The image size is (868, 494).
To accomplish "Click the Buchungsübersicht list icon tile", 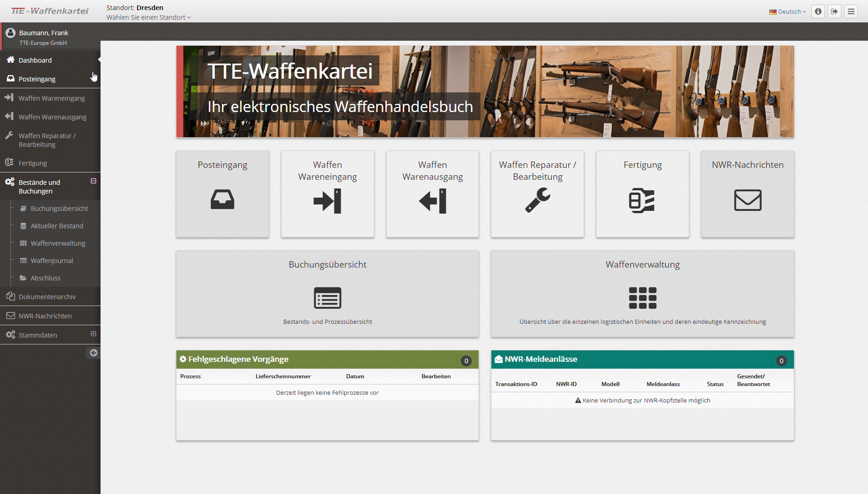I will coord(328,298).
